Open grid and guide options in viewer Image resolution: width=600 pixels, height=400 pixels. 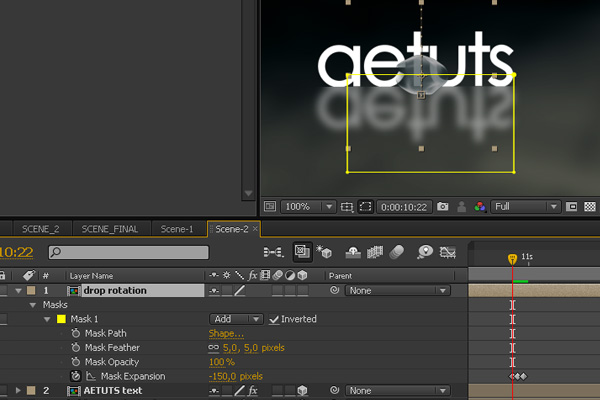(347, 207)
